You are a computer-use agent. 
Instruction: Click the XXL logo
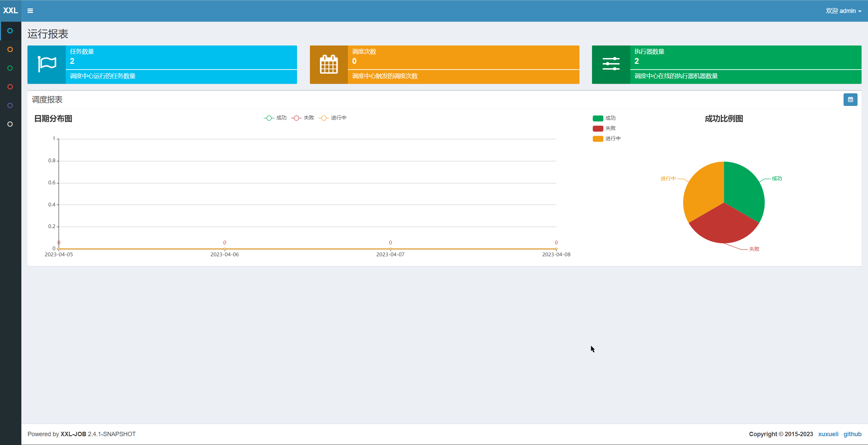point(11,11)
